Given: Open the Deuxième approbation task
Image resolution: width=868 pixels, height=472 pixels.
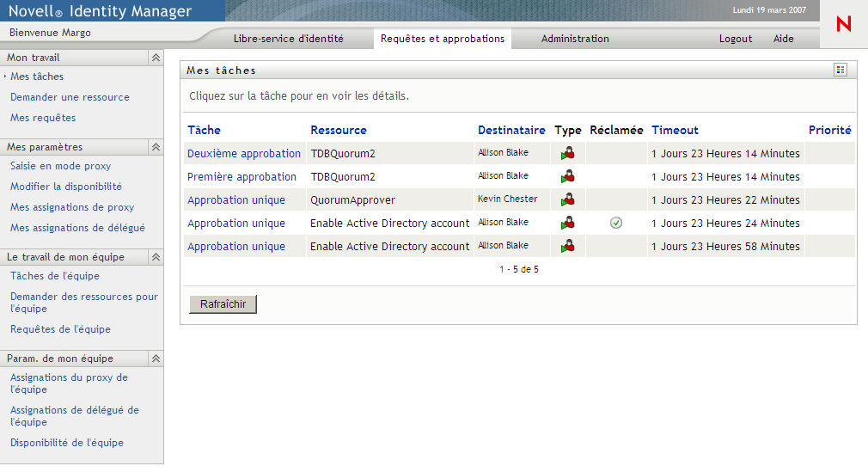Looking at the screenshot, I should tap(243, 153).
